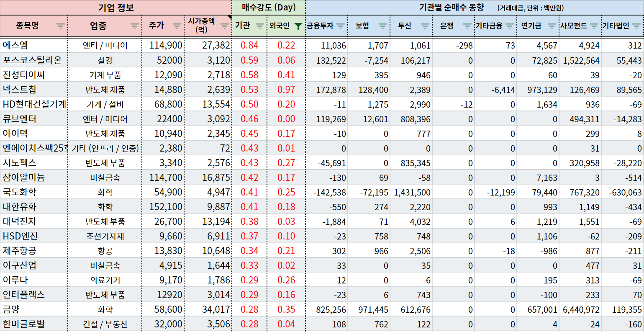Select the 항공 industry cell
644x332 pixels.
[105, 250]
